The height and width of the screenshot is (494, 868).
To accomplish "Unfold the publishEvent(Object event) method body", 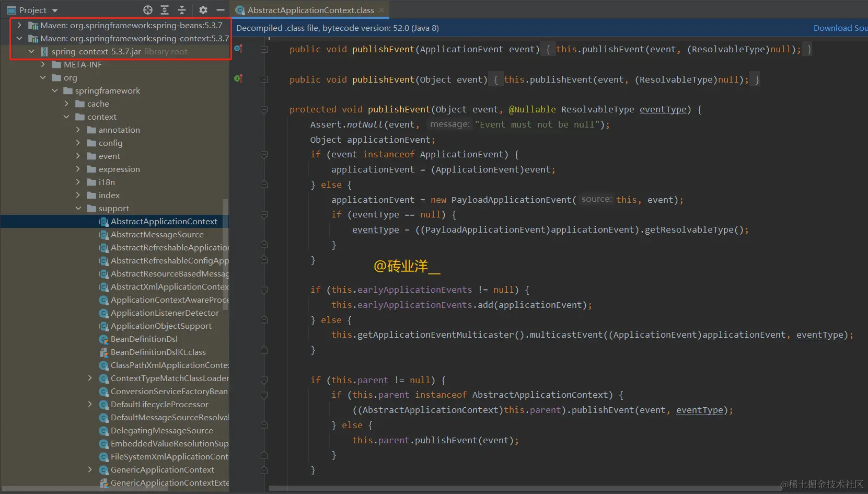I will tap(264, 79).
